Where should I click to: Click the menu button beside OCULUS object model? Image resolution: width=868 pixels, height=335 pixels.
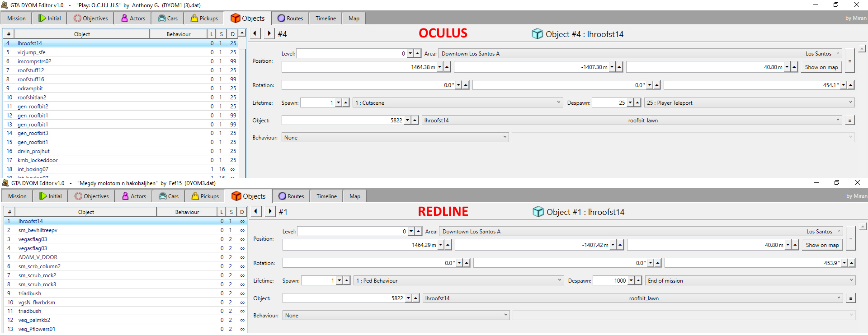click(x=850, y=121)
